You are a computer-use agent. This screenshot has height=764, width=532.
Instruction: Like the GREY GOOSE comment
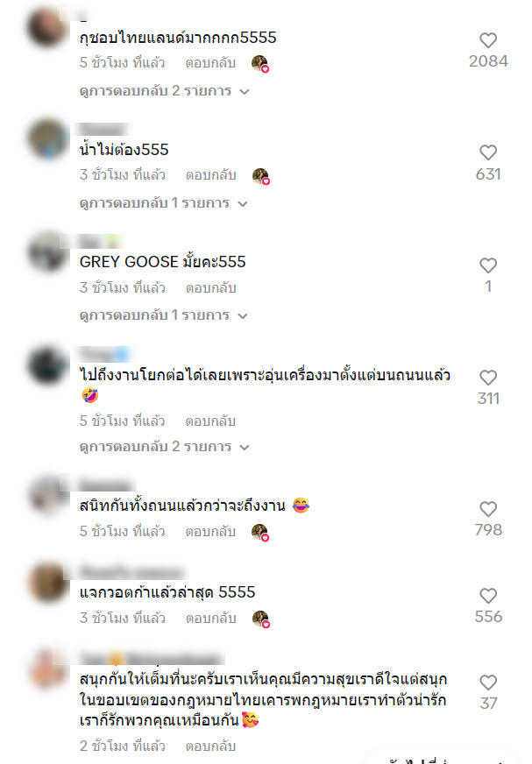(x=488, y=265)
